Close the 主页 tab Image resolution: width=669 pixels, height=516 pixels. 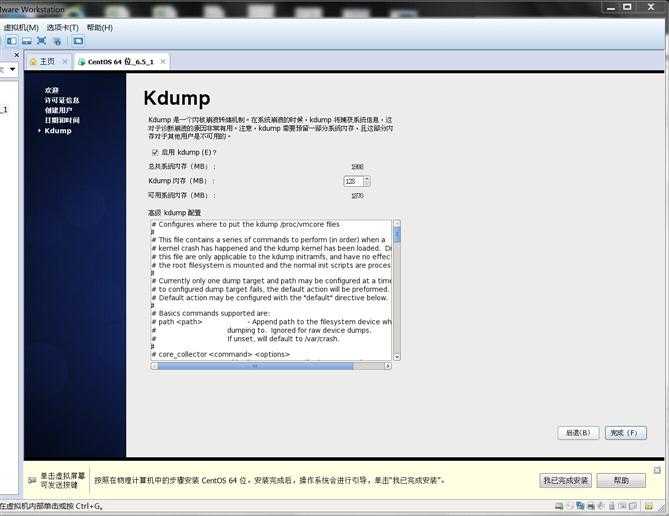[65, 61]
